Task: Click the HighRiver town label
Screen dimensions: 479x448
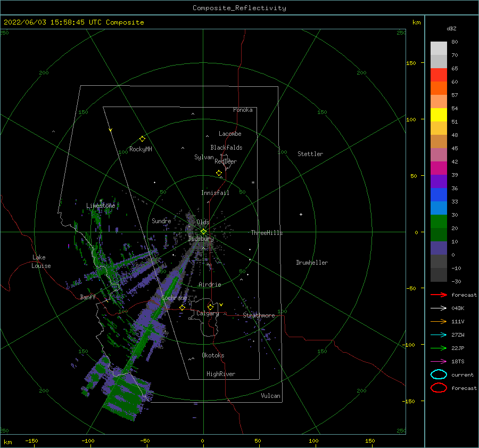Action: (x=220, y=374)
